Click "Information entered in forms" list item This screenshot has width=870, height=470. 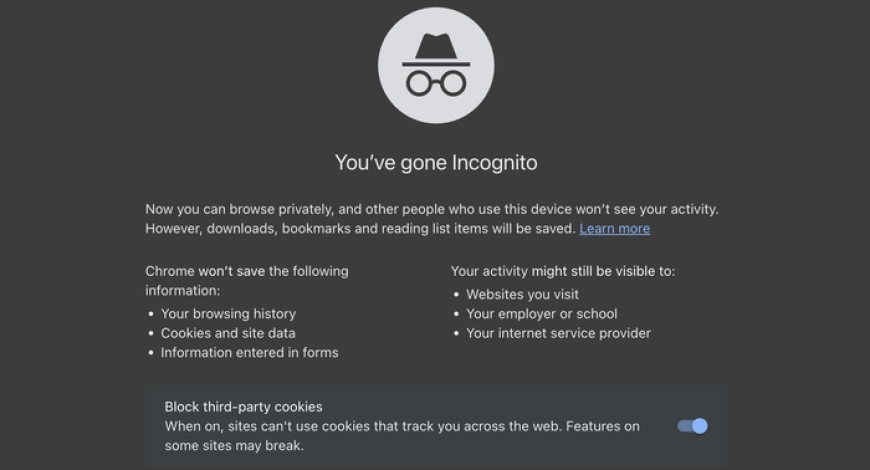250,353
